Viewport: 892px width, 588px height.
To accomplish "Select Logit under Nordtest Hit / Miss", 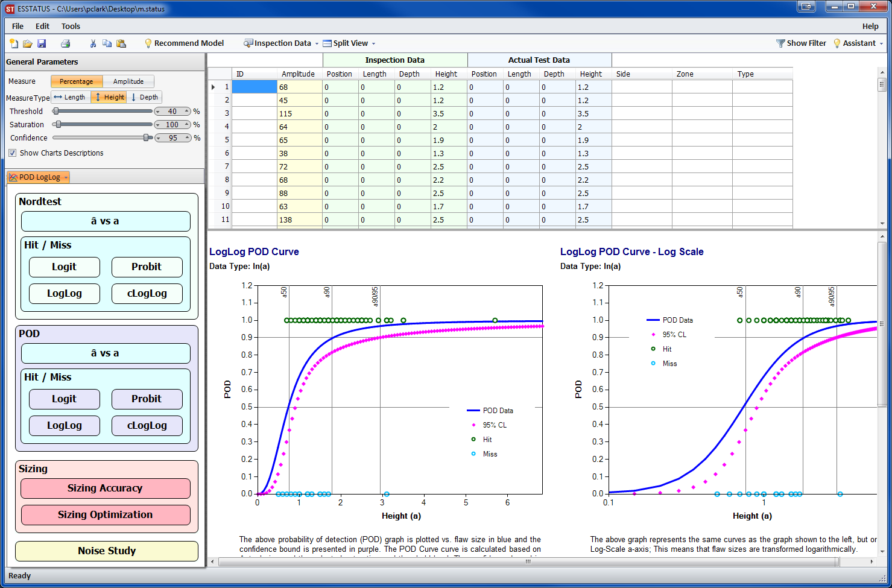I will click(65, 267).
